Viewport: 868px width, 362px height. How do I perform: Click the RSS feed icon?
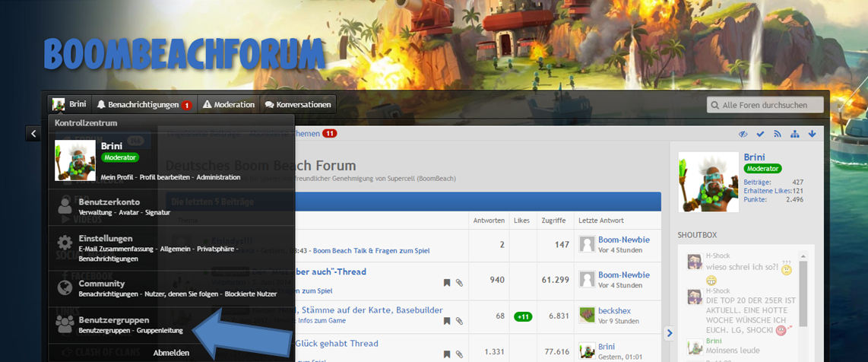tap(778, 134)
